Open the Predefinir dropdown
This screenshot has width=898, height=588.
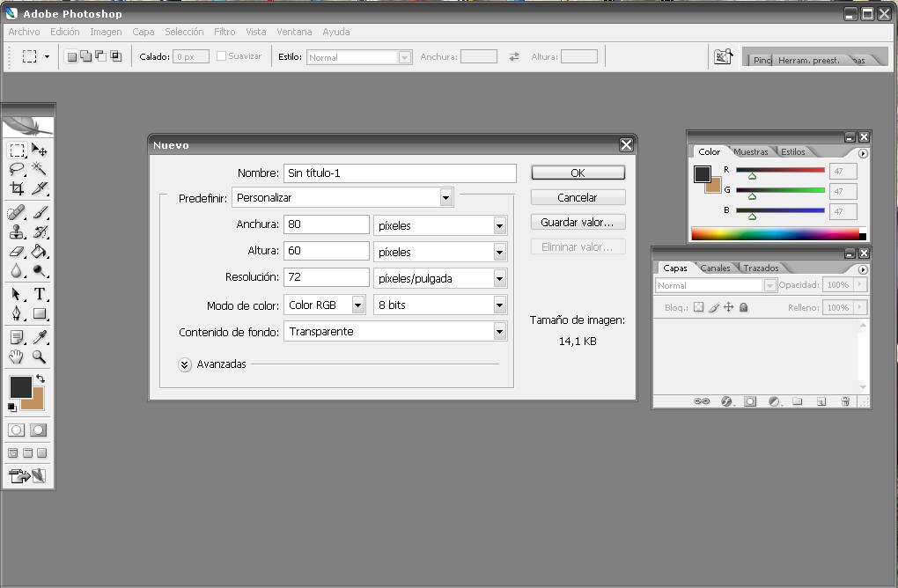445,198
